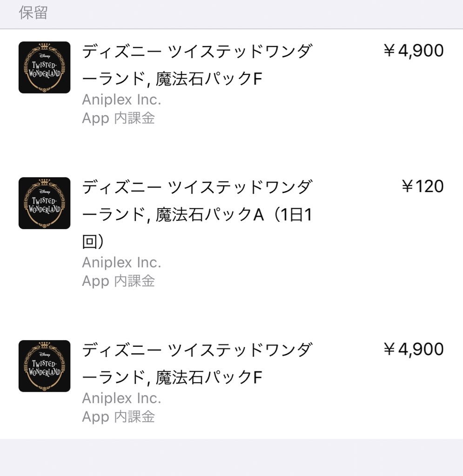
Task: Tap the Twisted-Wonderland icon of the top purchase
Action: coord(44,67)
